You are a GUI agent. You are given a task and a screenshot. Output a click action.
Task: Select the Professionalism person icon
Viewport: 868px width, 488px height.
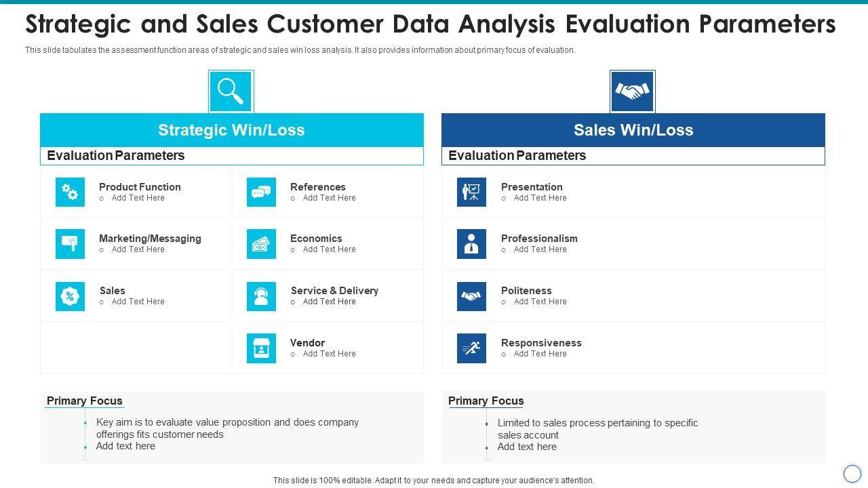471,244
